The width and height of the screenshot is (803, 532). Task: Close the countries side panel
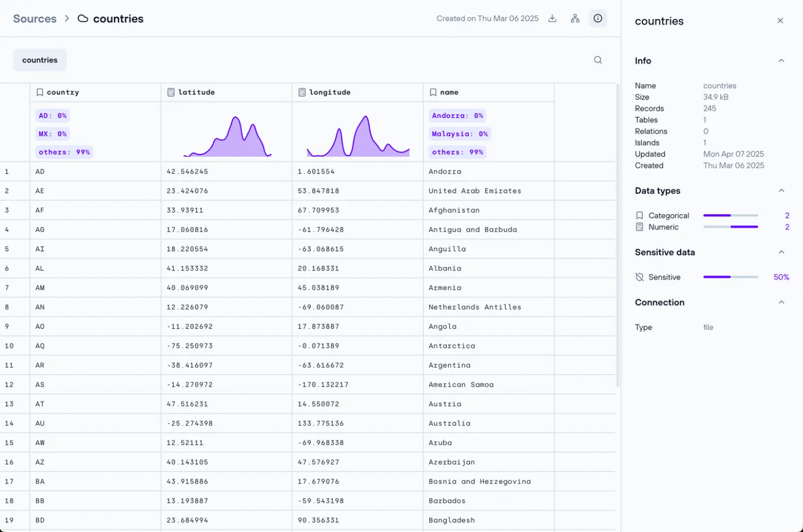tap(780, 21)
